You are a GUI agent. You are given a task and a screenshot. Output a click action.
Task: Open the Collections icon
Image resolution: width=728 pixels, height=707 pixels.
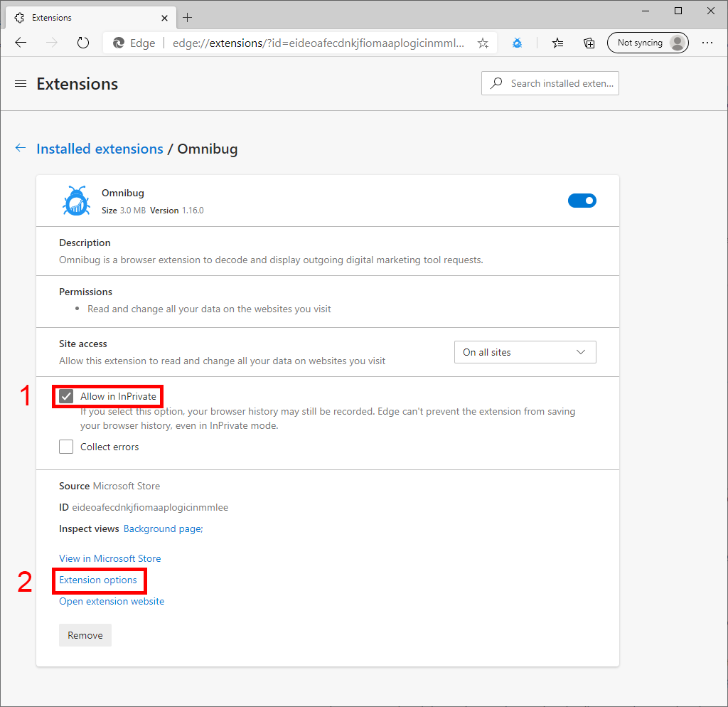(589, 43)
